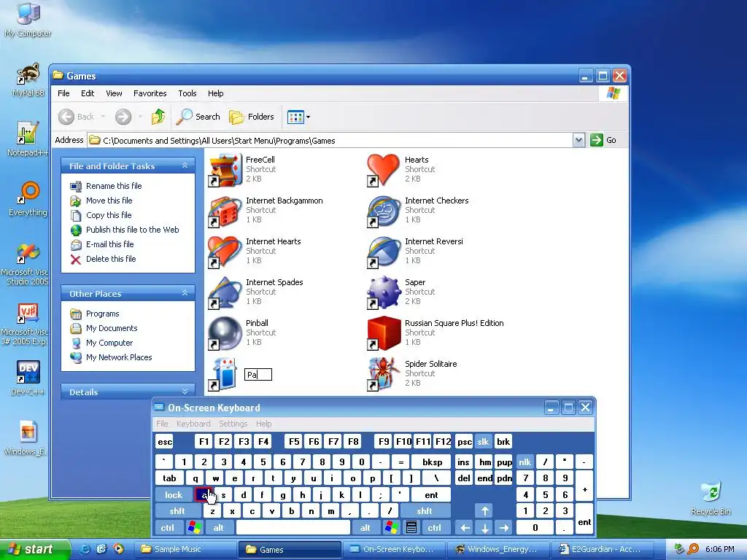Image resolution: width=747 pixels, height=560 pixels.
Task: Click the Search toolbar button
Action: pos(198,117)
